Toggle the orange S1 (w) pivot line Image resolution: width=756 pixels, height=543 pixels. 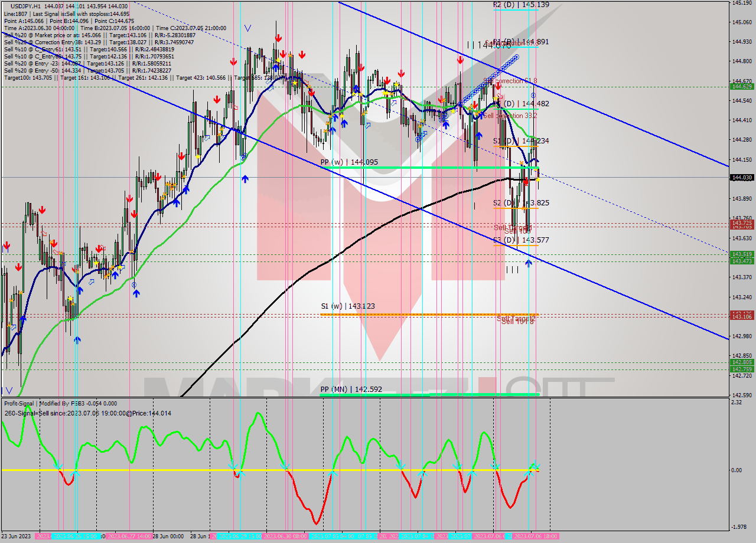pyautogui.click(x=413, y=315)
